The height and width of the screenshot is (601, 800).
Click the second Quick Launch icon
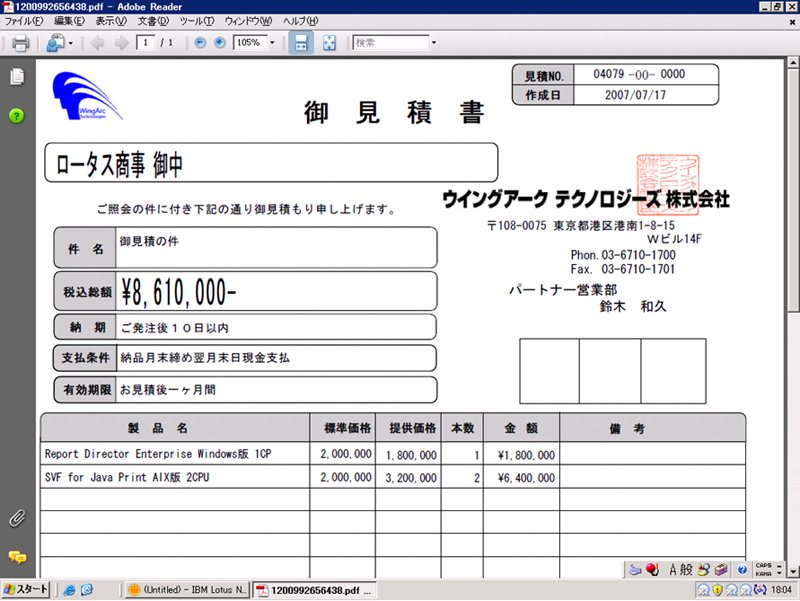[87, 590]
